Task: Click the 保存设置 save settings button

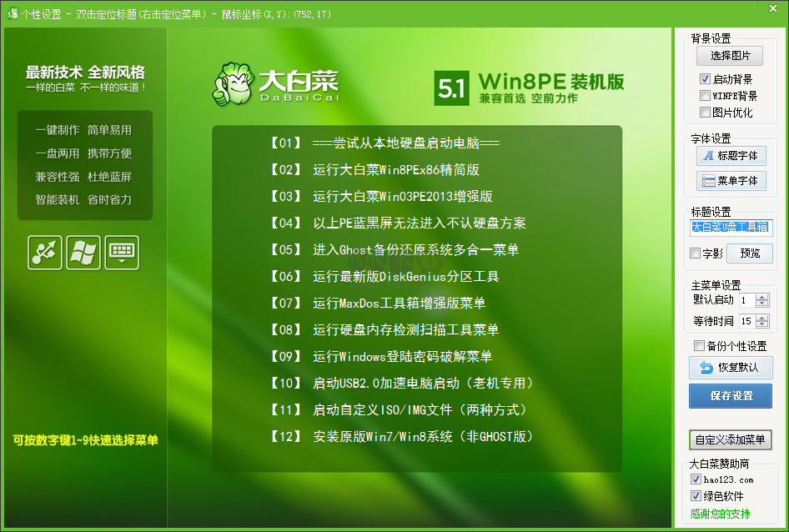Action: [731, 396]
